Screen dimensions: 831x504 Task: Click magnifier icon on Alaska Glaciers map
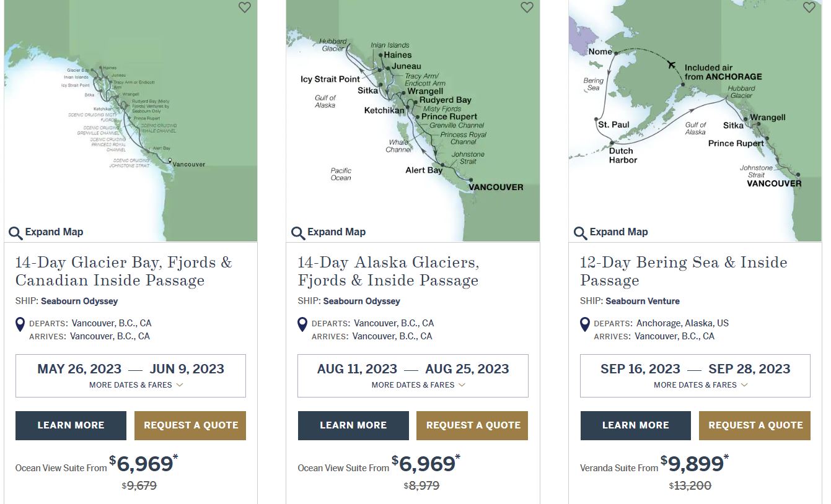pyautogui.click(x=298, y=233)
